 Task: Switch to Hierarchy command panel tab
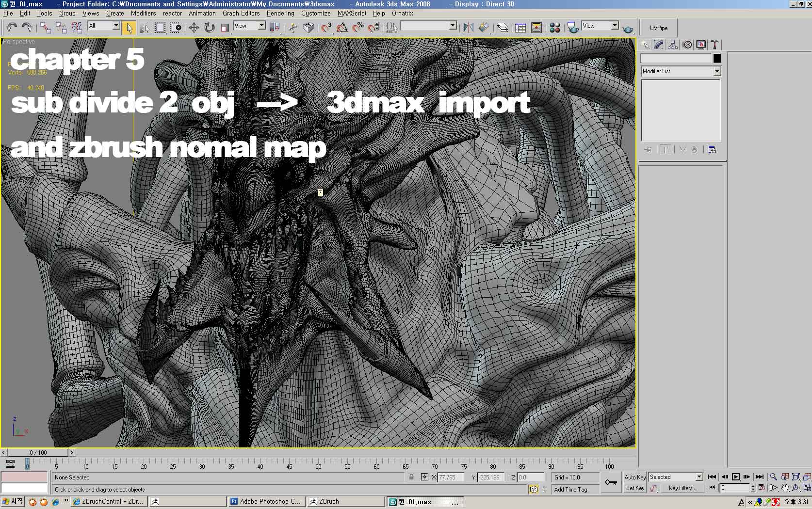coord(673,45)
